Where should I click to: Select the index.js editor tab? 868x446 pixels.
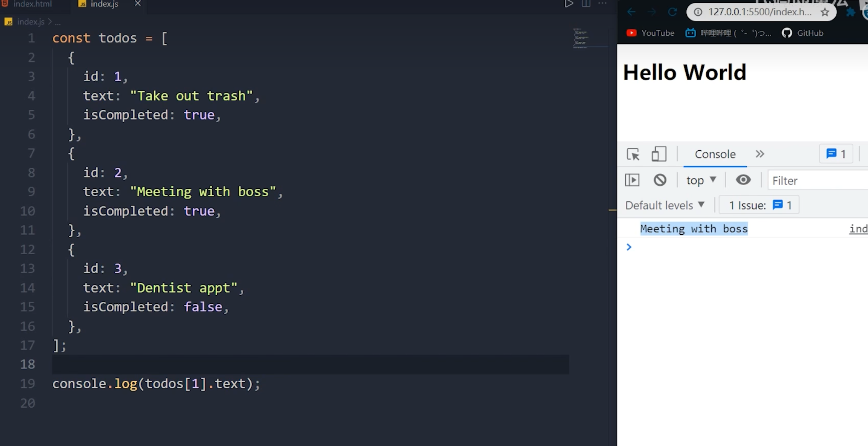104,4
